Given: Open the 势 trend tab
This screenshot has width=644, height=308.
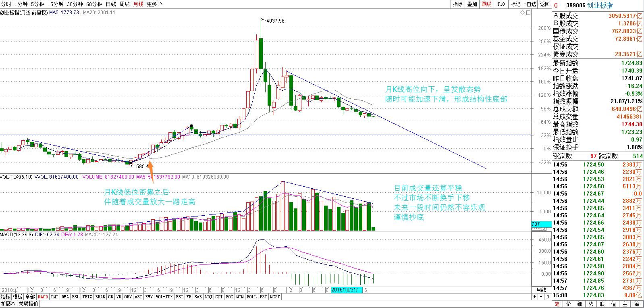Looking at the screenshot, I should [x=591, y=304].
